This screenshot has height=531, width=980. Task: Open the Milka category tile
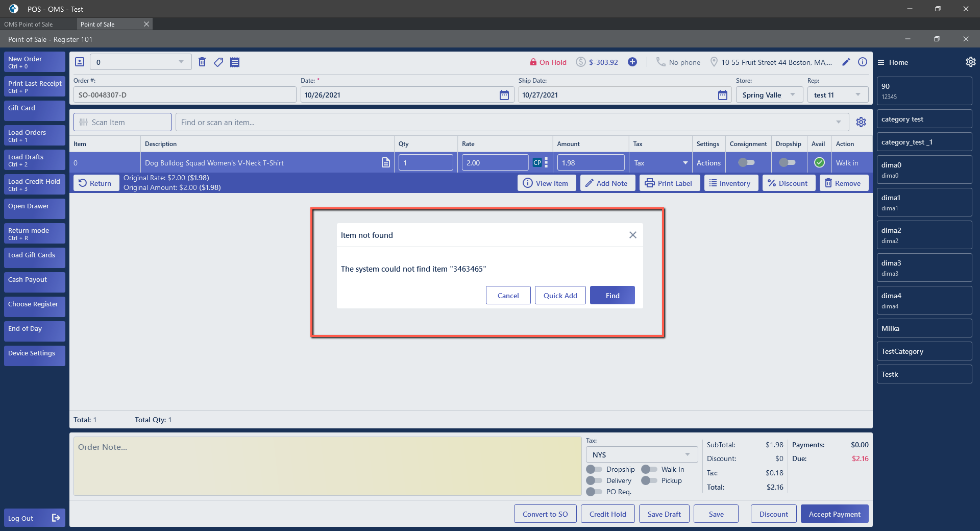pos(924,328)
